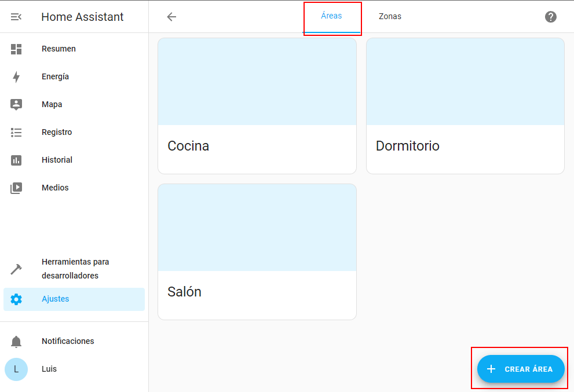Viewport: 574px width, 392px height.
Task: Open the Historial chart icon
Action: [16, 160]
